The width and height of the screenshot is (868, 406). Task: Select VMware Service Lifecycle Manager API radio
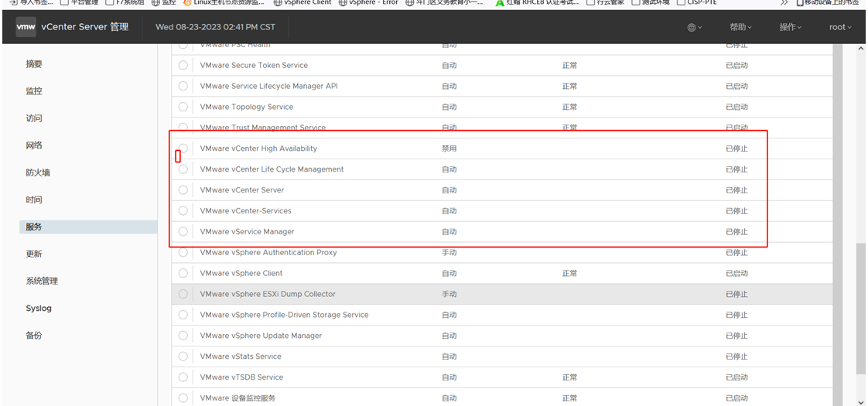click(183, 87)
